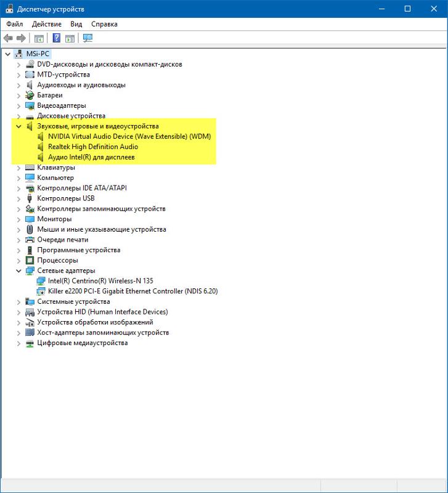Click the Back arrow toolbar icon
448x493 pixels.
(x=8, y=38)
